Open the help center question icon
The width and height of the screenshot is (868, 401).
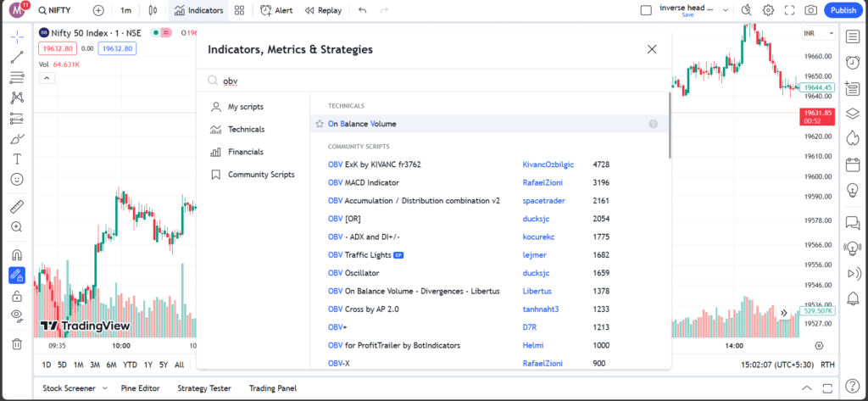[x=853, y=386]
